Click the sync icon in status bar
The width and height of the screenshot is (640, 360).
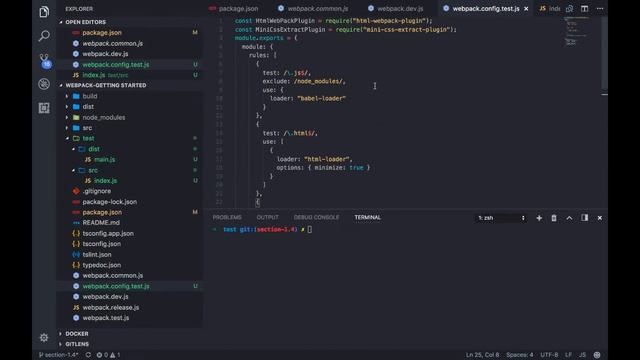tap(88, 355)
